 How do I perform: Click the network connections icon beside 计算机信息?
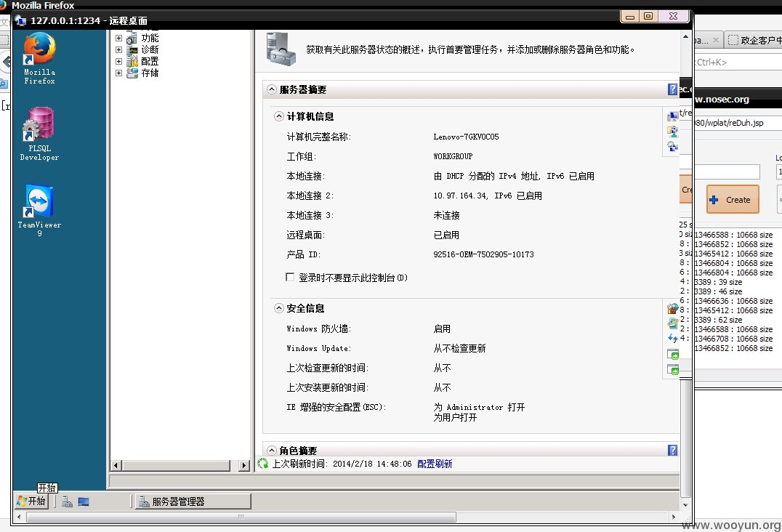[x=672, y=131]
